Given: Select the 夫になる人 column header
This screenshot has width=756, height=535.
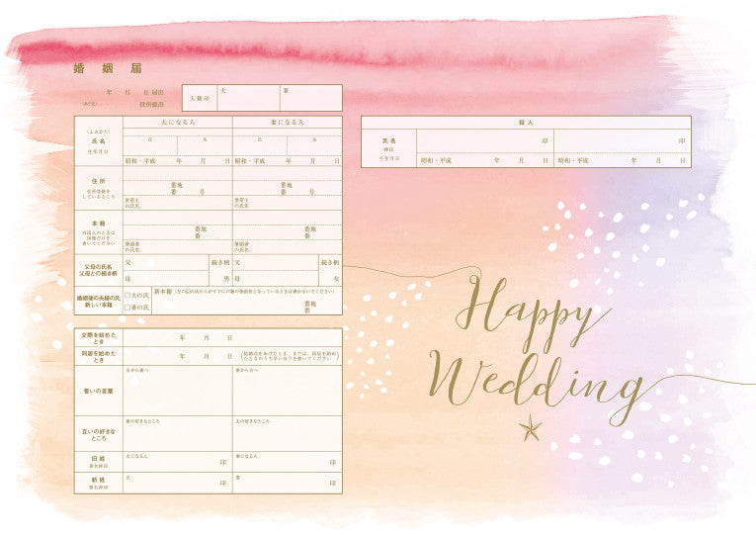Looking at the screenshot, I should click(x=178, y=121).
